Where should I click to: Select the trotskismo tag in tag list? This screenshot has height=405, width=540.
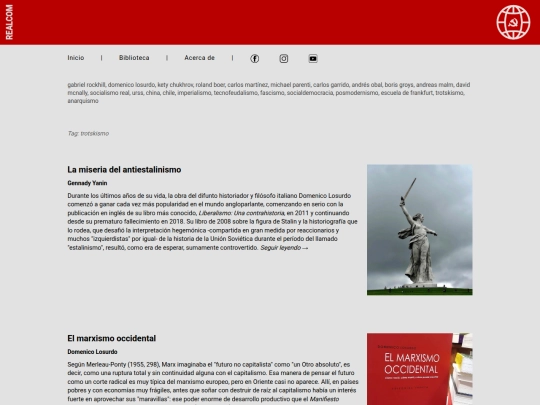tap(450, 93)
